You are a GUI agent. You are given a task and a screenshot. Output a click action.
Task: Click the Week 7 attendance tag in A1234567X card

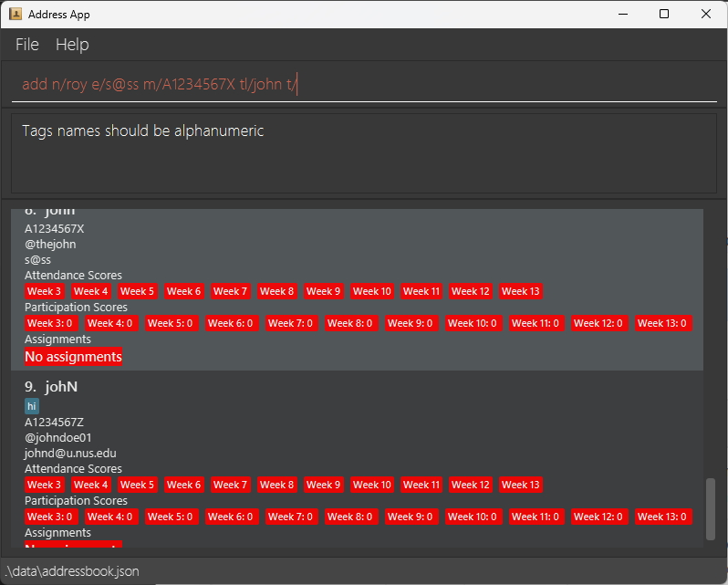tap(230, 291)
